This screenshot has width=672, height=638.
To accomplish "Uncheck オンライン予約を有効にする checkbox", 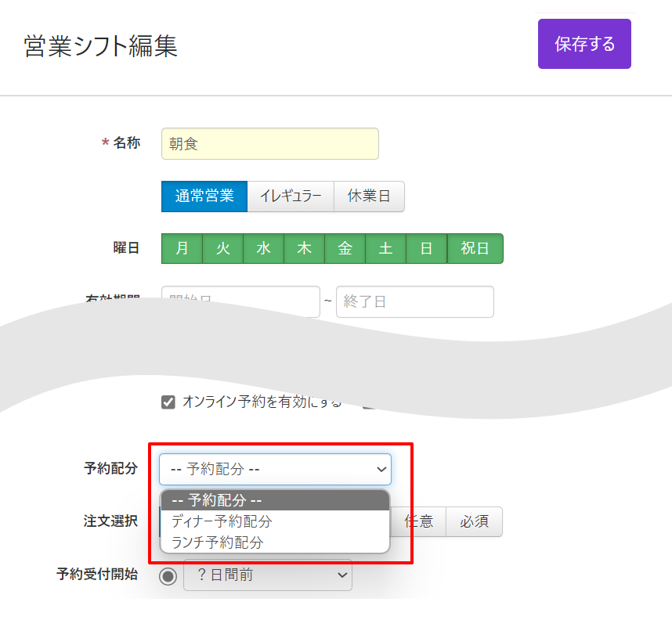I will (168, 402).
